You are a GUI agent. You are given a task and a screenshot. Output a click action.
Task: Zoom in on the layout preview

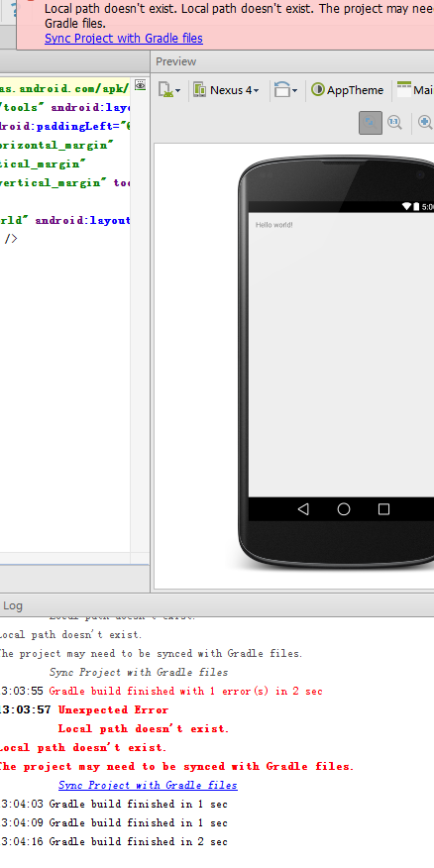pos(425,122)
